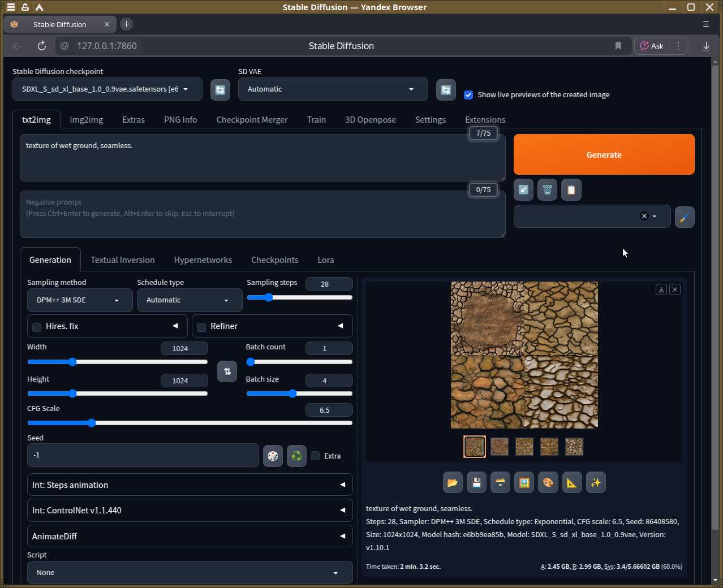Expand the Int: ControlNet v1.1.440 section
723x588 pixels.
pos(190,511)
